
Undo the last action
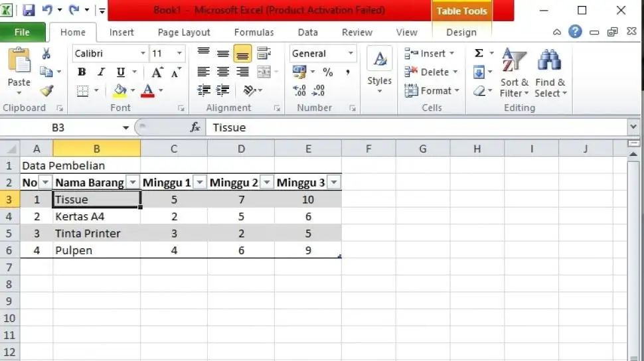point(48,10)
